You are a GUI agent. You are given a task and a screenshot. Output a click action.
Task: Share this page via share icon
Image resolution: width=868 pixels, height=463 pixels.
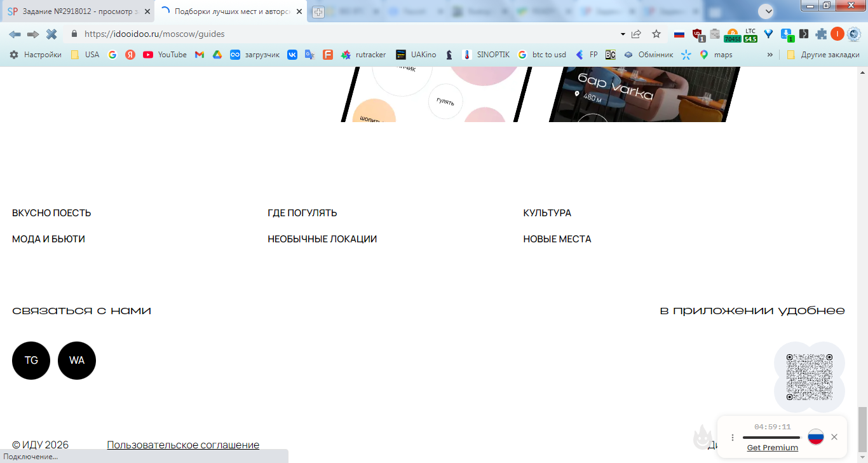[636, 34]
